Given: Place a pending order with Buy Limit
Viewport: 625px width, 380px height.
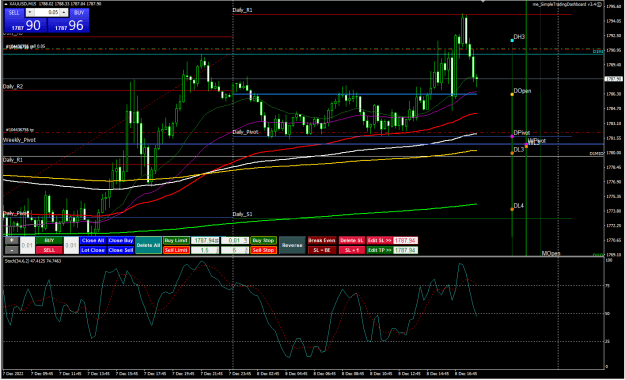Looking at the screenshot, I should (176, 240).
